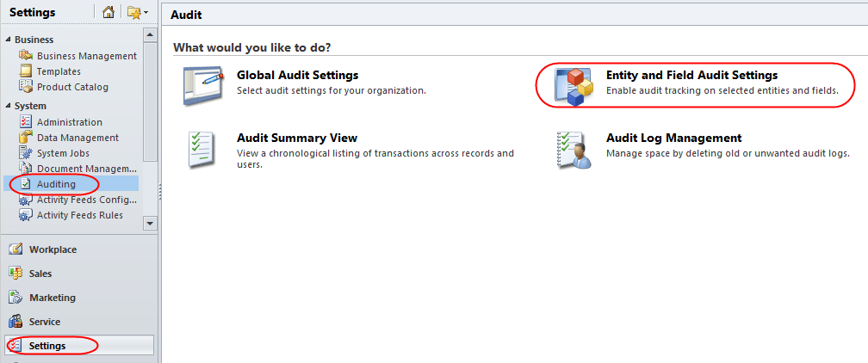Click the Templates icon
Image resolution: width=868 pixels, height=363 pixels.
coord(26,71)
